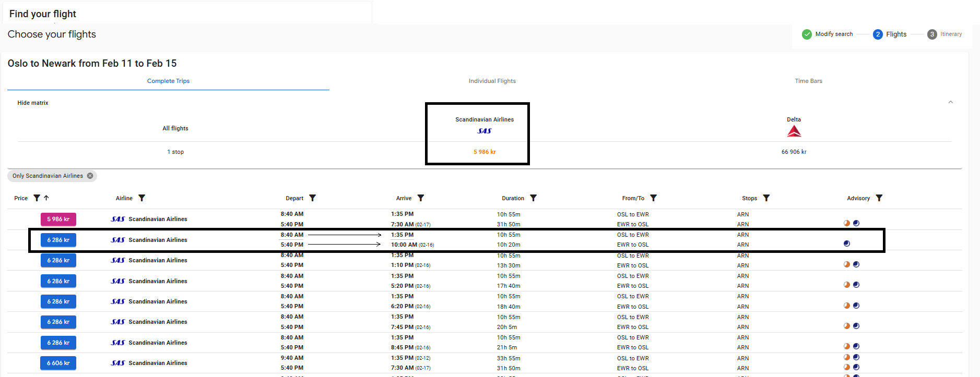This screenshot has width=980, height=377.
Task: Click the Oslo to Newark trip heading
Action: point(92,64)
